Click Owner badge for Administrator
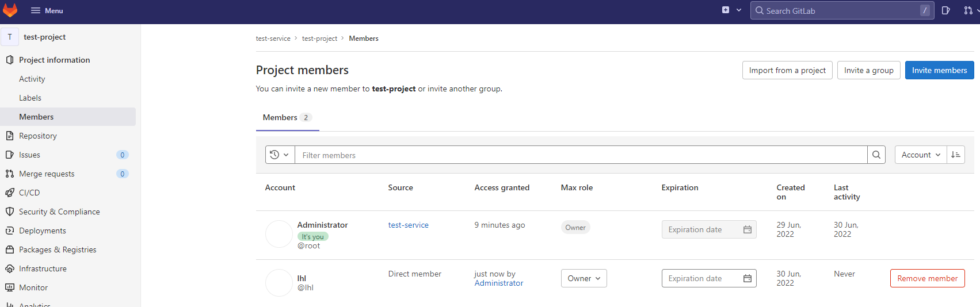This screenshot has width=980, height=307. [x=575, y=227]
